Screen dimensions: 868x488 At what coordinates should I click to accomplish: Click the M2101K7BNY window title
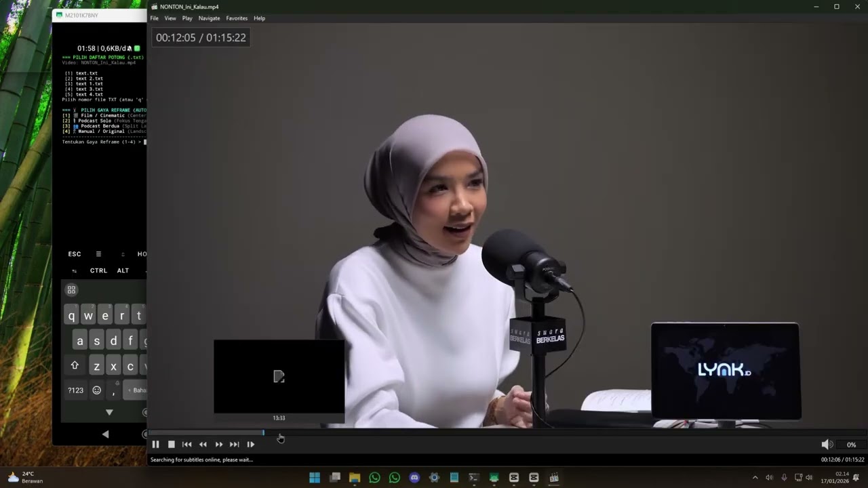(x=81, y=15)
